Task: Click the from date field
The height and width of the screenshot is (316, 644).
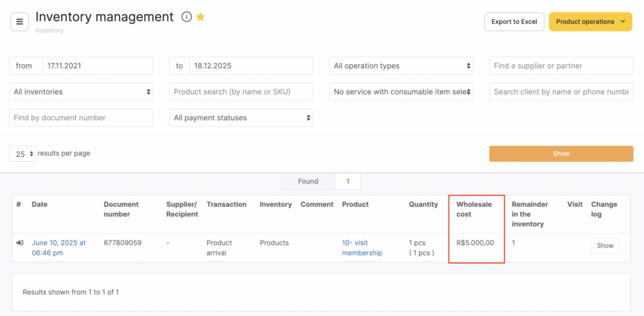Action: [97, 65]
